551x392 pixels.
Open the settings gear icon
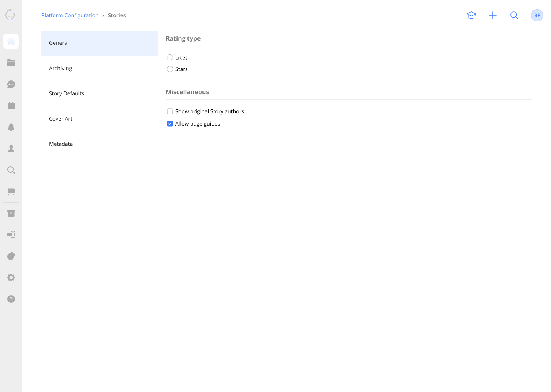[11, 278]
